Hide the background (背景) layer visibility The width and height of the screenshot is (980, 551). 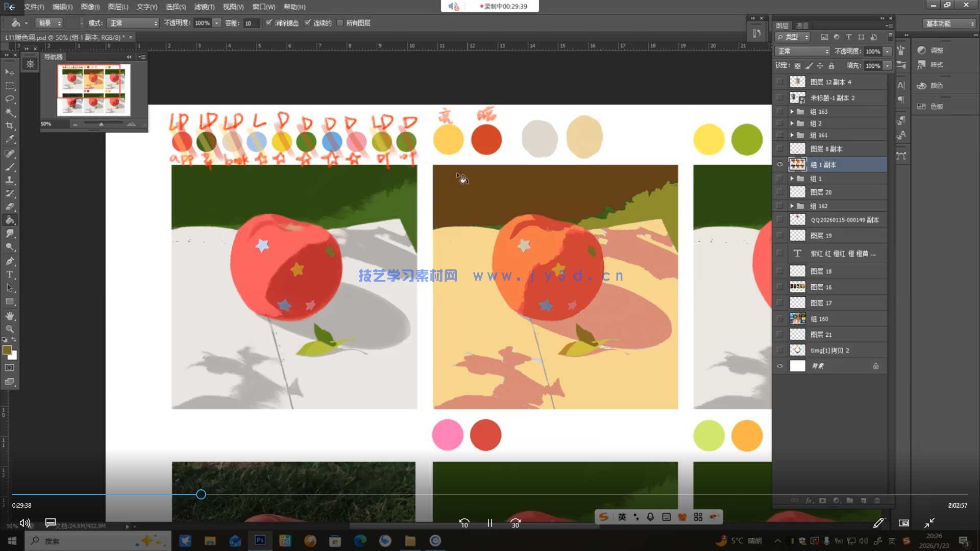pos(779,366)
